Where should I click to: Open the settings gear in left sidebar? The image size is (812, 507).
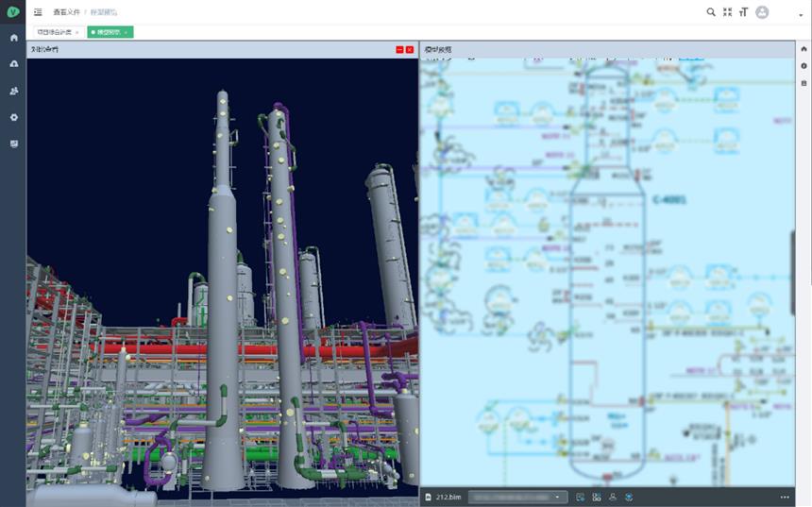(x=13, y=117)
